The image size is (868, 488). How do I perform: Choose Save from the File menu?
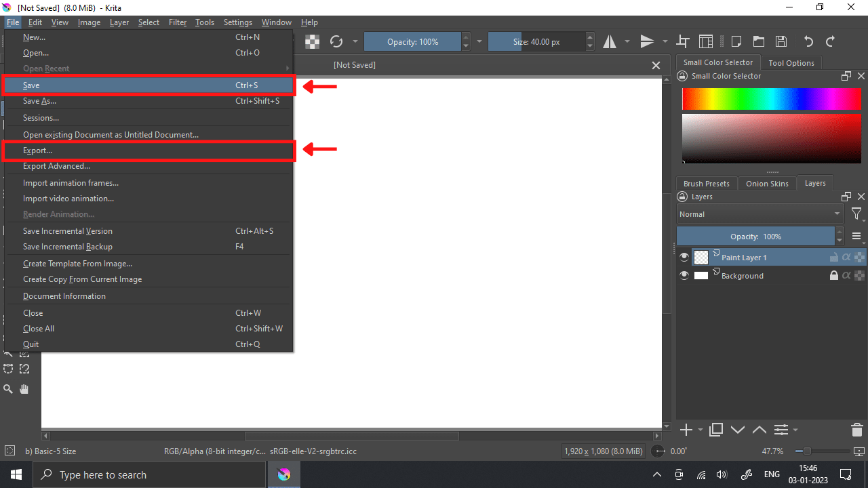pyautogui.click(x=148, y=85)
